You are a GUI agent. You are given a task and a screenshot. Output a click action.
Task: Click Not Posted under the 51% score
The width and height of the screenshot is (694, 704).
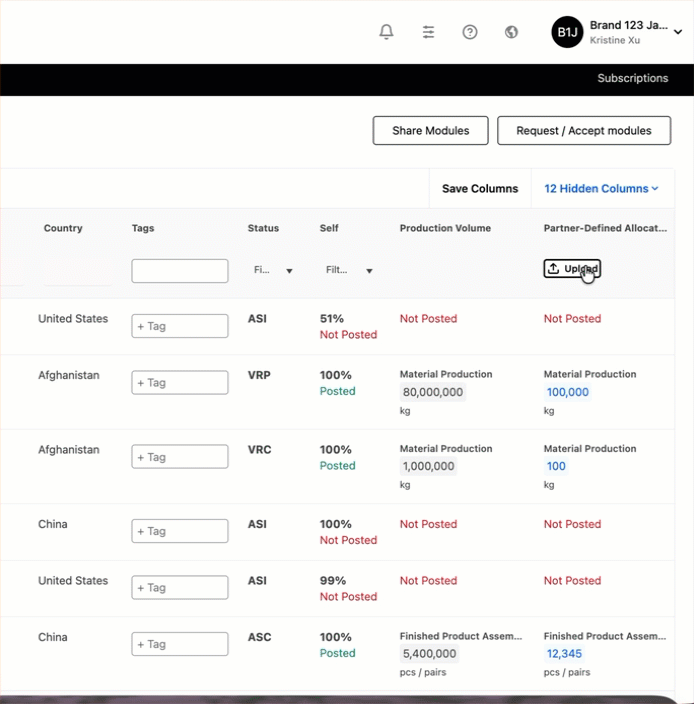tap(348, 334)
